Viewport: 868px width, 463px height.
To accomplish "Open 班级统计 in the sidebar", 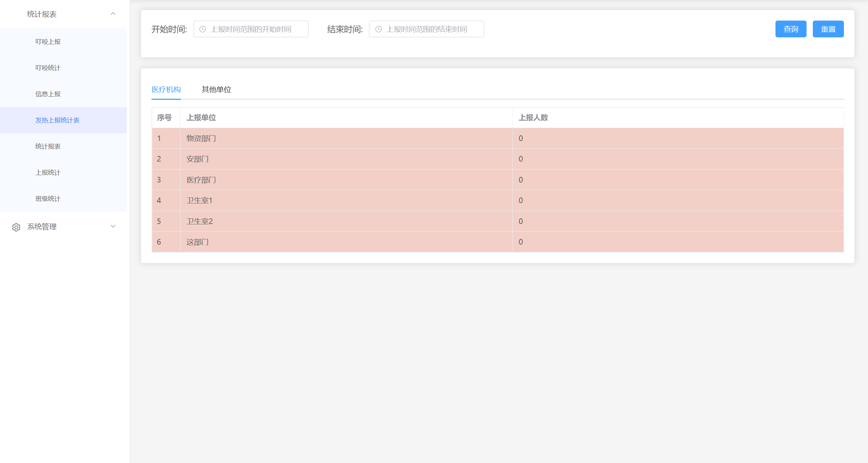I will tap(63, 199).
